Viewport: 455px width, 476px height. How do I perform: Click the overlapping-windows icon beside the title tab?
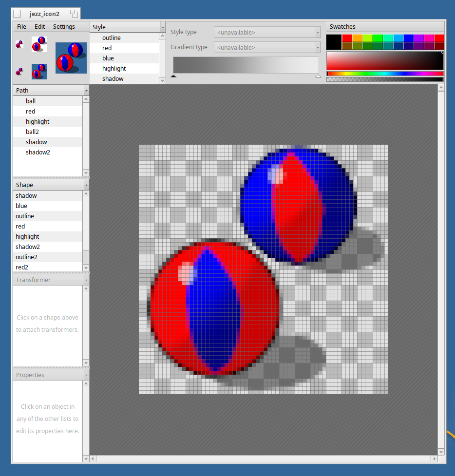pyautogui.click(x=74, y=14)
